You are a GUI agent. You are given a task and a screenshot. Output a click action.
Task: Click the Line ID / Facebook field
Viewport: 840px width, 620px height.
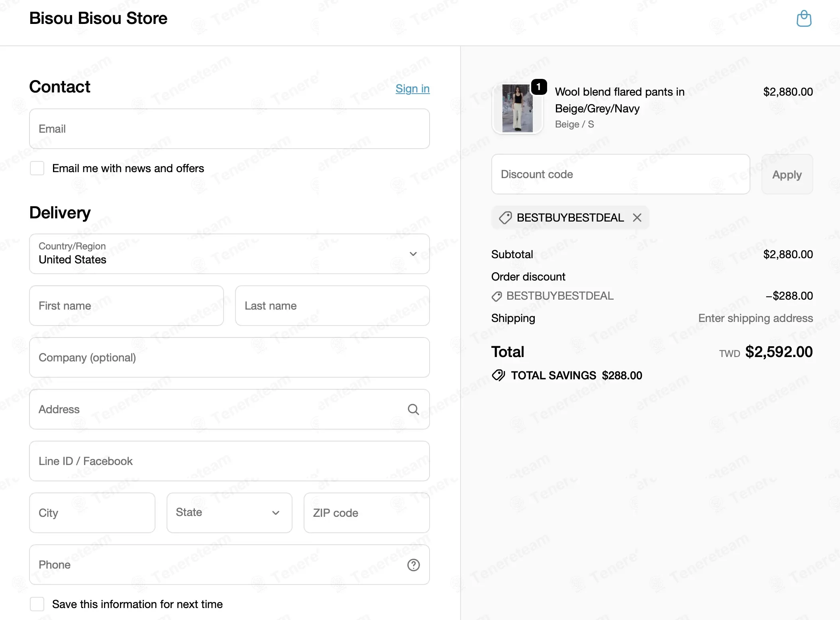coord(230,461)
